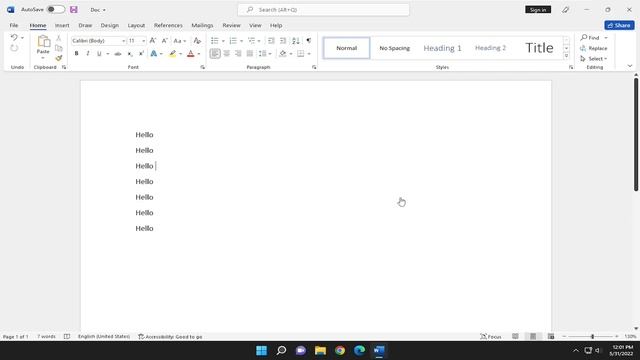Screen dimensions: 640x360
Task: Center align the text
Action: [x=227, y=53]
